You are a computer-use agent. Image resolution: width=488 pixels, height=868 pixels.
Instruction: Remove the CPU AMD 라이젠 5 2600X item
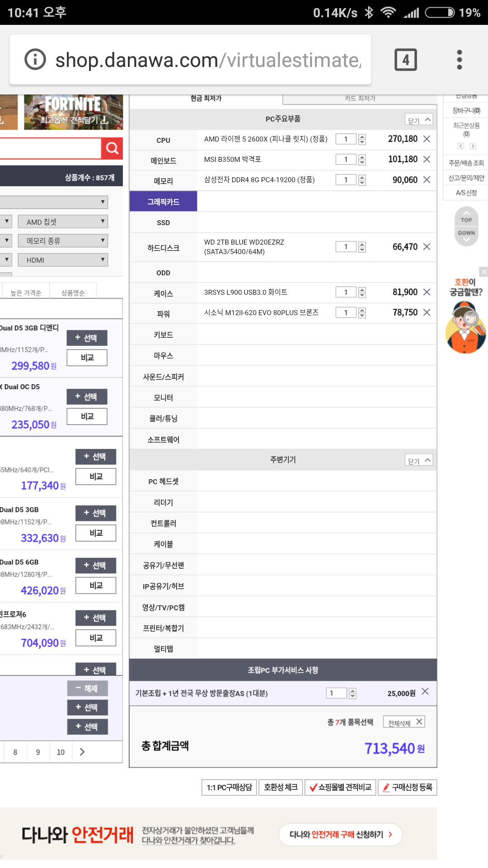click(x=427, y=139)
